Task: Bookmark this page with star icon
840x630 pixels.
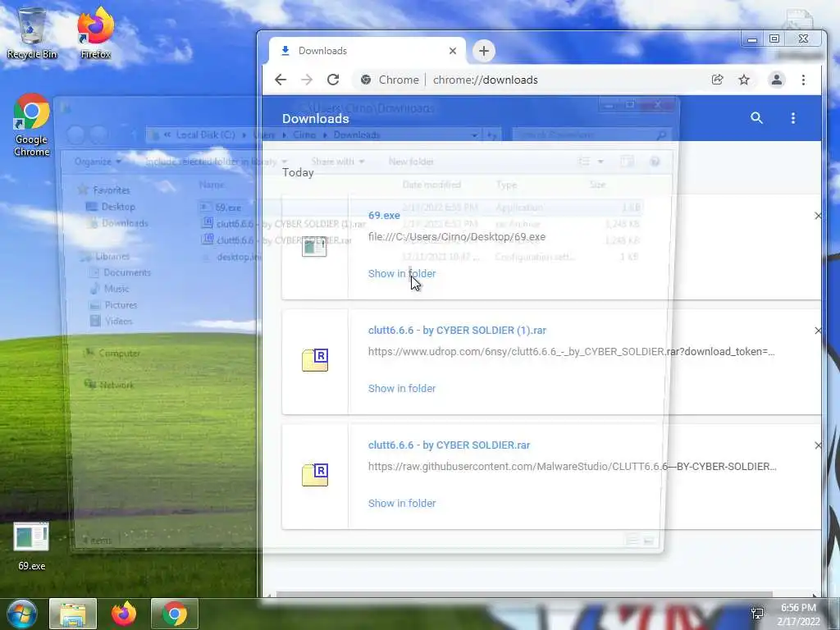Action: click(x=743, y=80)
